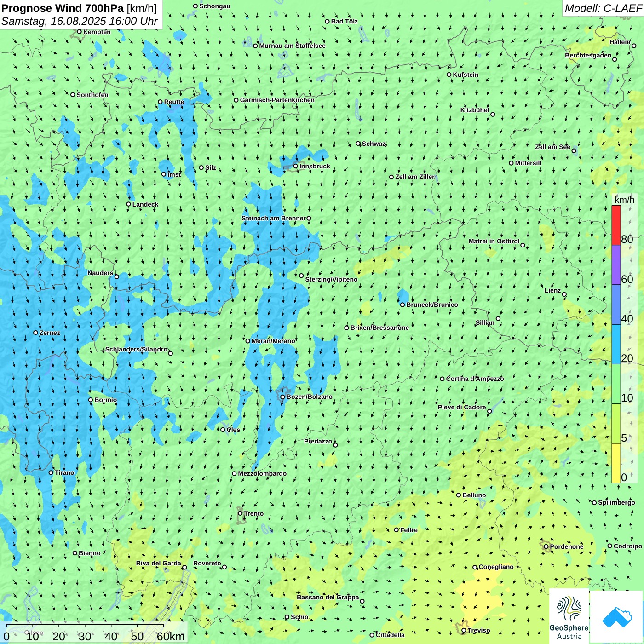The image size is (644, 644).
Task: Click the Kufstein location marker
Action: tap(449, 75)
